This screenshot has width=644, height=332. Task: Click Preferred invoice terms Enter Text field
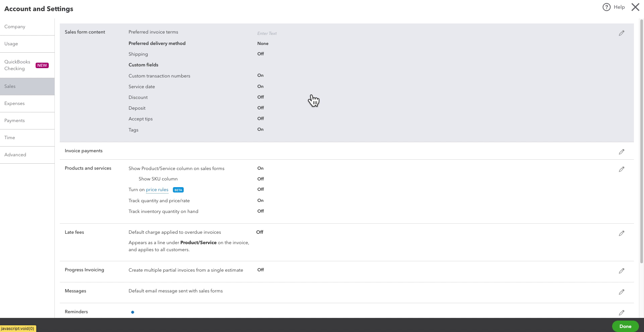pos(267,34)
